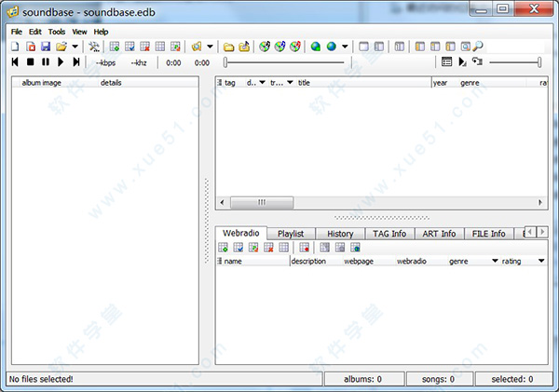This screenshot has width=559, height=392.
Task: Click the plain yellow folder icon
Action: coord(228,47)
